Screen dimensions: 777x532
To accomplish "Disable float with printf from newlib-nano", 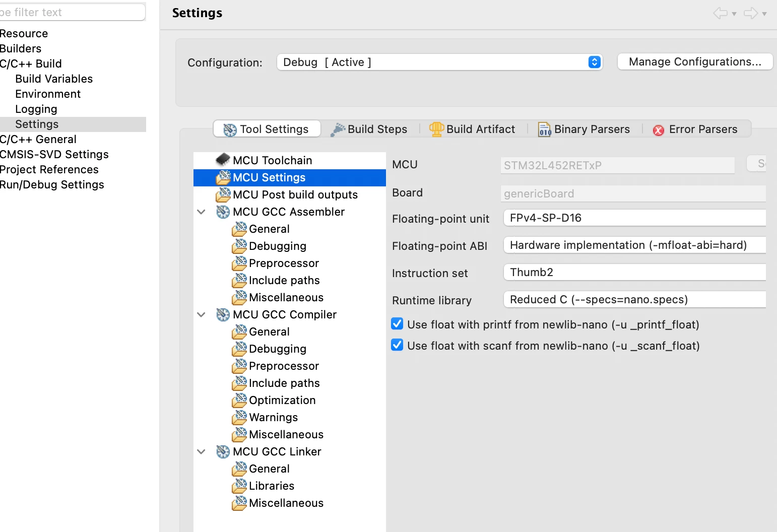I will pos(397,324).
